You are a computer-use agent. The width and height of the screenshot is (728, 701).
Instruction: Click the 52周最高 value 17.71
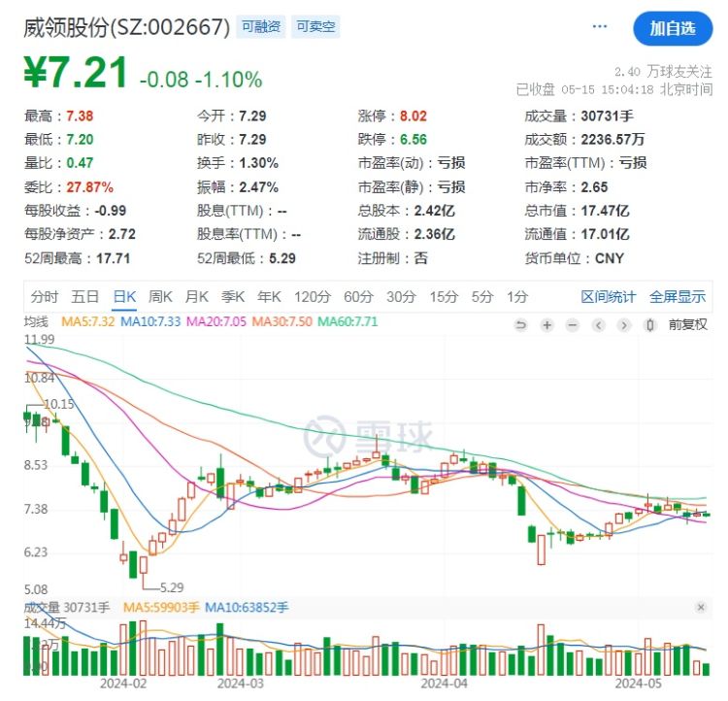point(114,258)
